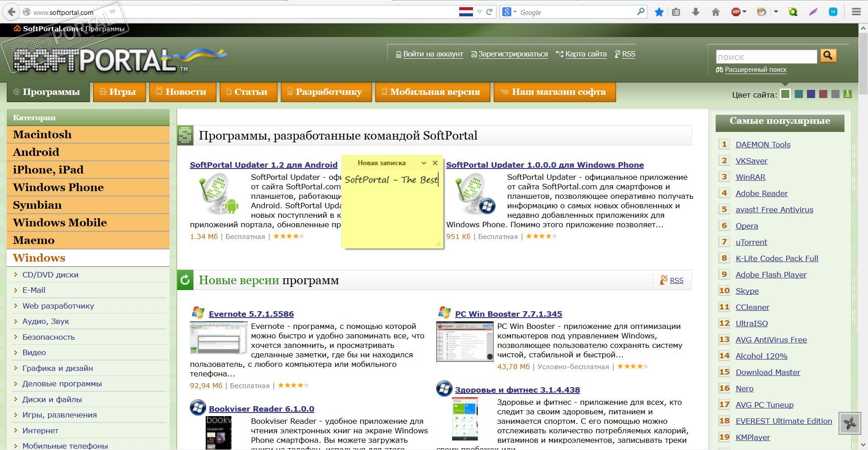Close the yellow sticky note
This screenshot has width=868, height=450.
coord(435,163)
